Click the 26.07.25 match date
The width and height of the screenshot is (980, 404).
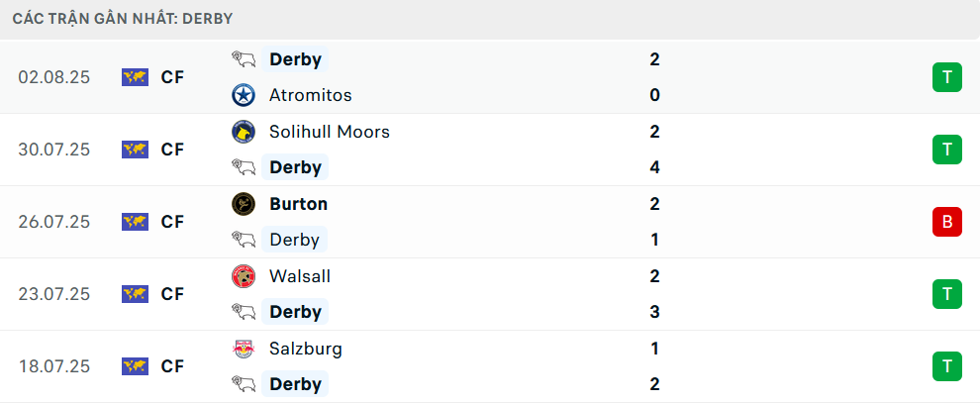tap(54, 222)
